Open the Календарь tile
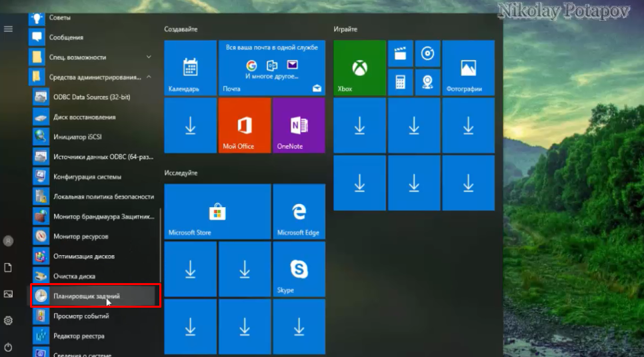 coord(190,68)
